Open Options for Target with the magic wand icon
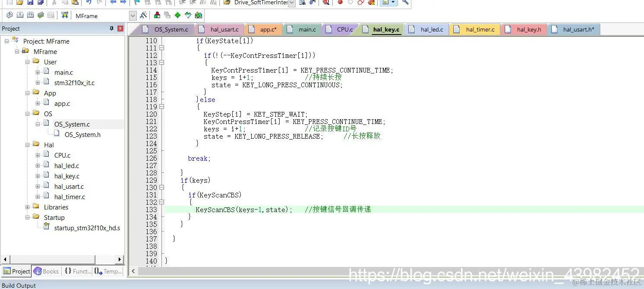The width and height of the screenshot is (644, 289). pos(143,15)
